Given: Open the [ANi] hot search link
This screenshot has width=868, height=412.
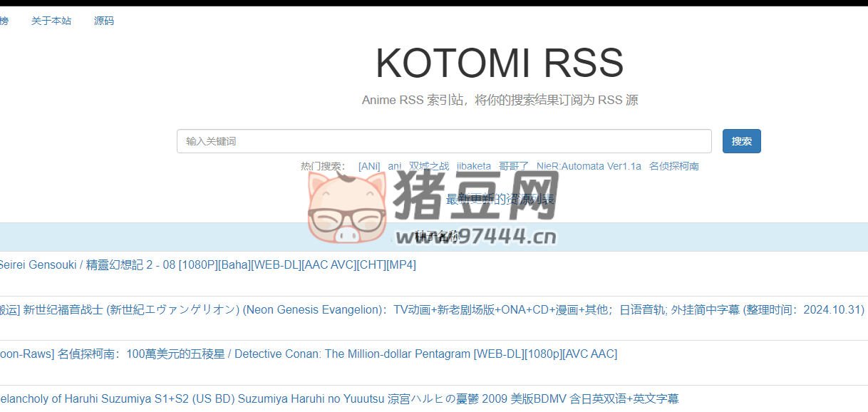Looking at the screenshot, I should click(369, 165).
